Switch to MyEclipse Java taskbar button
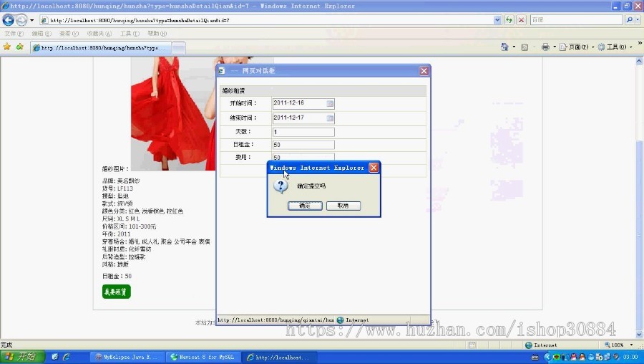This screenshot has height=364, width=644. click(x=127, y=357)
